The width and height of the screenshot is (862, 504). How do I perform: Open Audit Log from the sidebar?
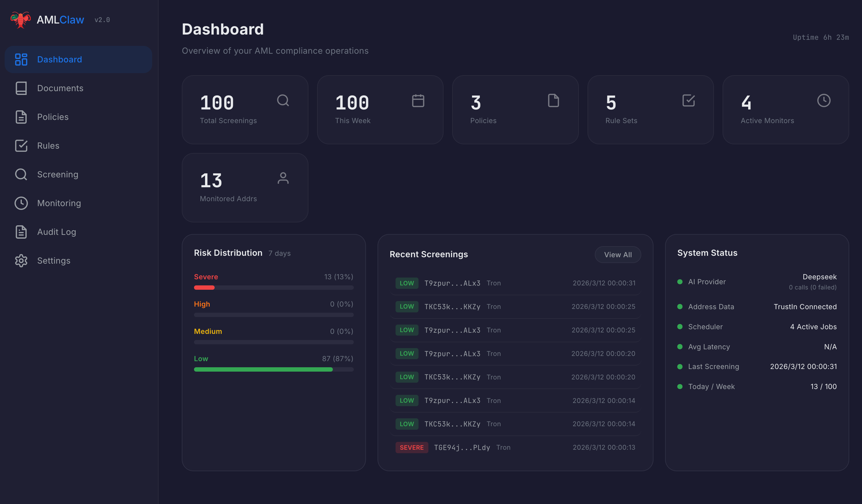pos(56,232)
